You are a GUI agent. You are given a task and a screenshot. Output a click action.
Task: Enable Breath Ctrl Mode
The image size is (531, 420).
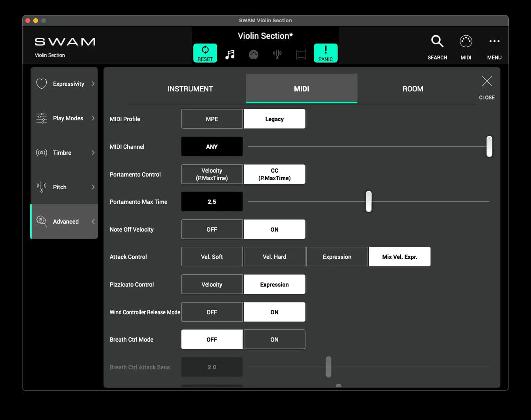(x=274, y=339)
